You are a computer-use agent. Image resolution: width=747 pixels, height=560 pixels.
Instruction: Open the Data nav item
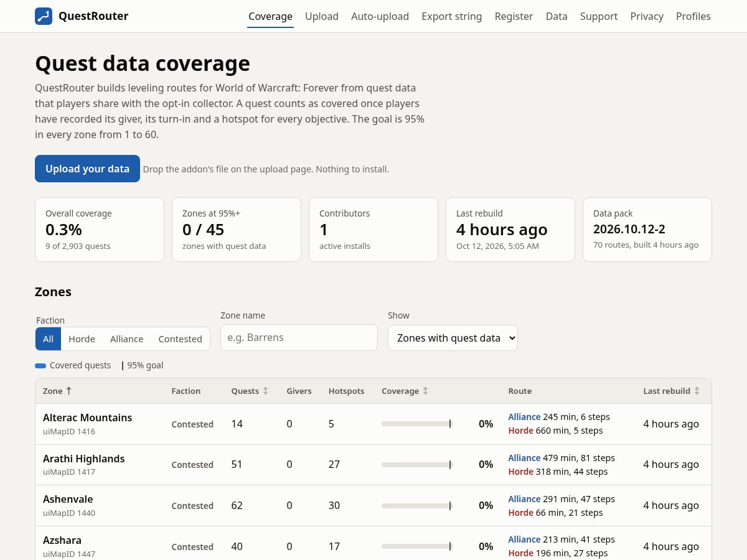pyautogui.click(x=557, y=17)
